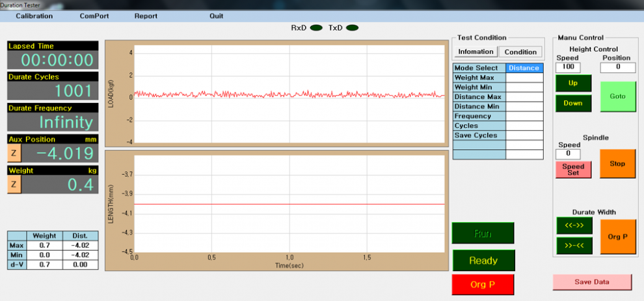644x301 pixels.
Task: Click the Durate Frequency Infinity value
Action: coord(53,122)
